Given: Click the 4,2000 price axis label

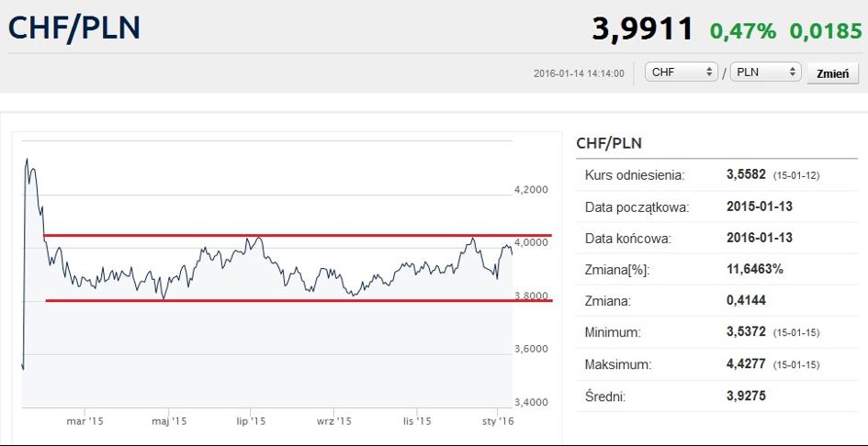Looking at the screenshot, I should tap(532, 190).
